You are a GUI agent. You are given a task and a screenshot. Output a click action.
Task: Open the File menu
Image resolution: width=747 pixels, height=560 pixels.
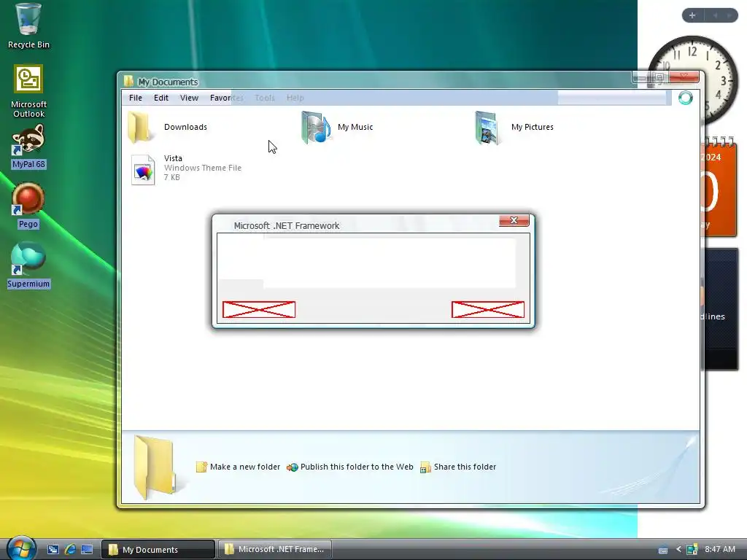pos(135,98)
